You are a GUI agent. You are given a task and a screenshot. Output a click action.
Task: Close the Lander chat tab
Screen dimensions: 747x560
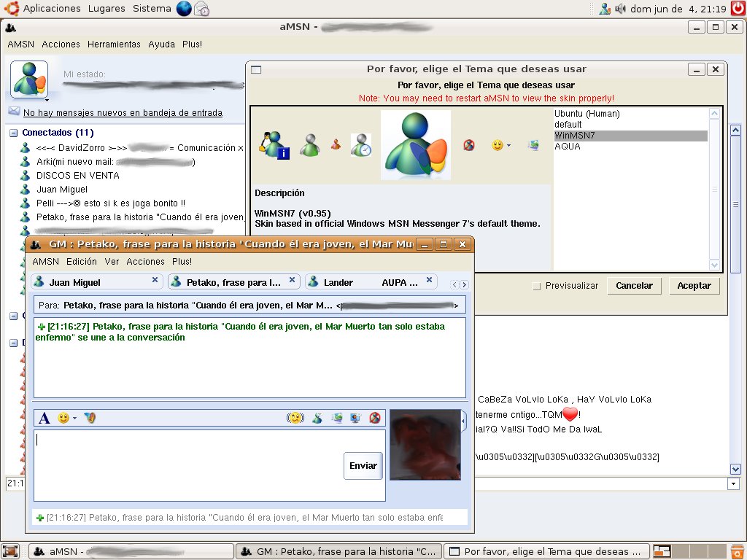(x=430, y=280)
